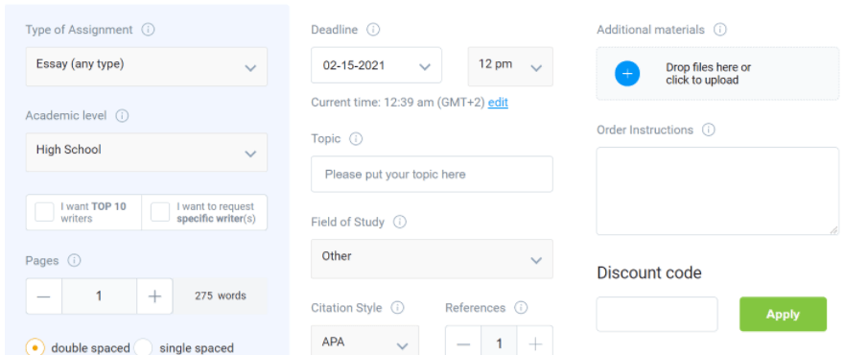This screenshot has width=868, height=355.
Task: Click blue plus upload files icon
Action: (x=627, y=73)
